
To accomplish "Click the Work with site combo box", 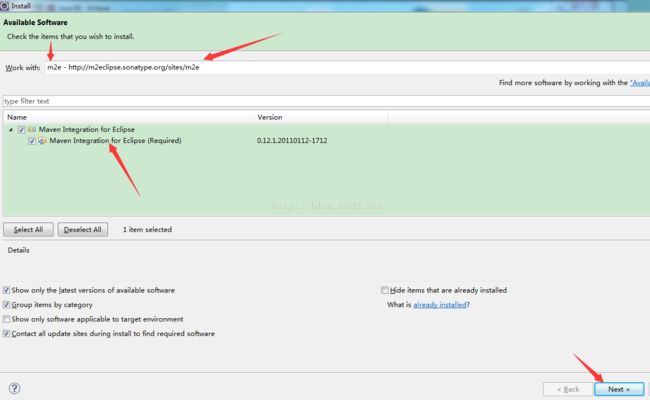I will 347,67.
